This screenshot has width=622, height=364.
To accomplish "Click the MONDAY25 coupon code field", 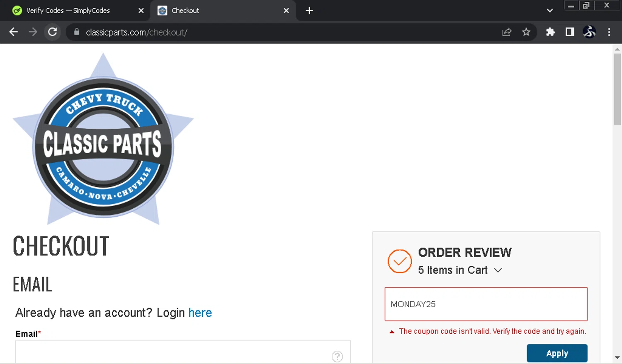I will pos(486,304).
